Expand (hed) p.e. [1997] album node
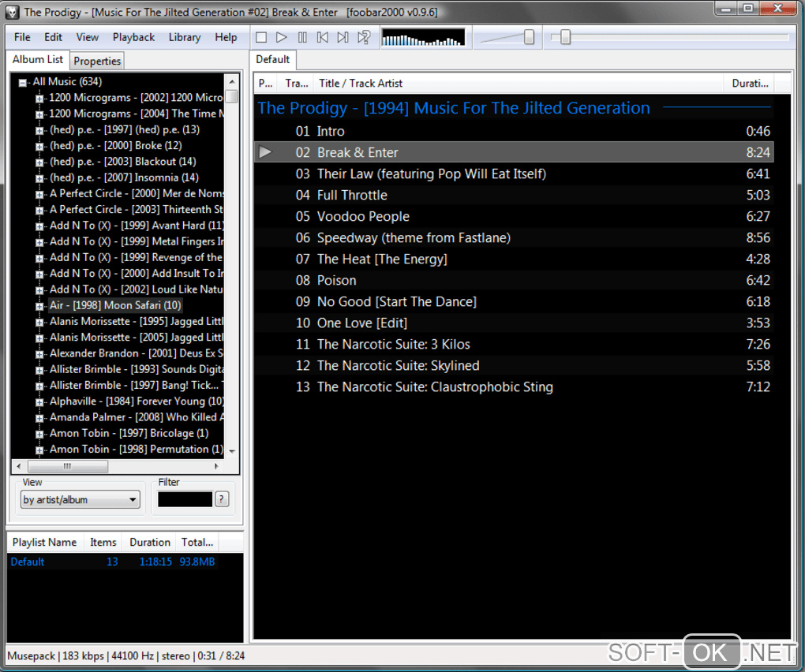This screenshot has height=672, width=805. (39, 130)
